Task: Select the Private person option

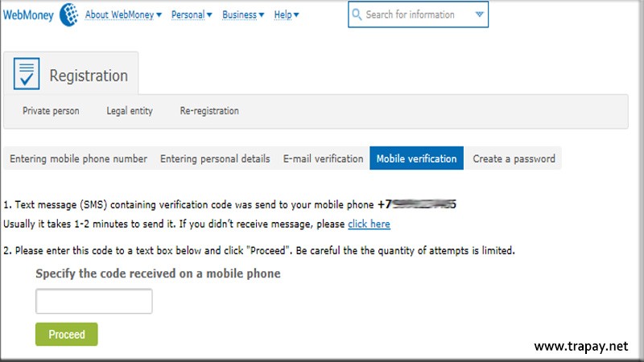Action: (51, 111)
